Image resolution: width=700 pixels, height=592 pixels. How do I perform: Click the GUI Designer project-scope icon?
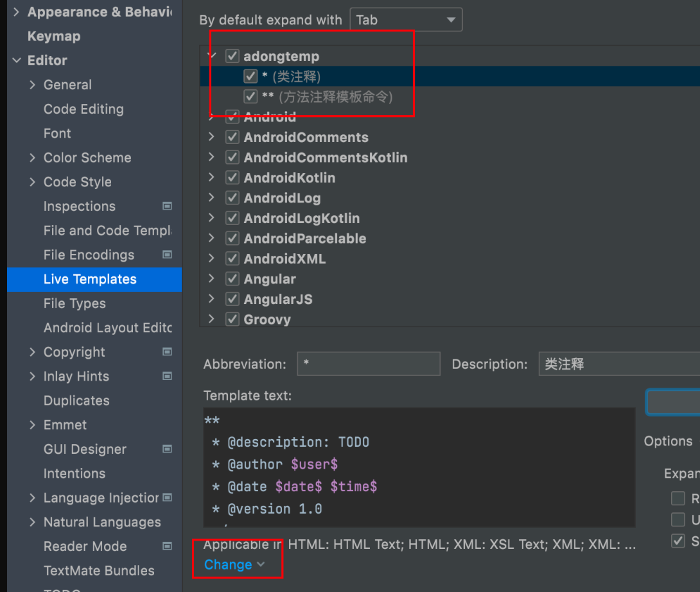167,449
